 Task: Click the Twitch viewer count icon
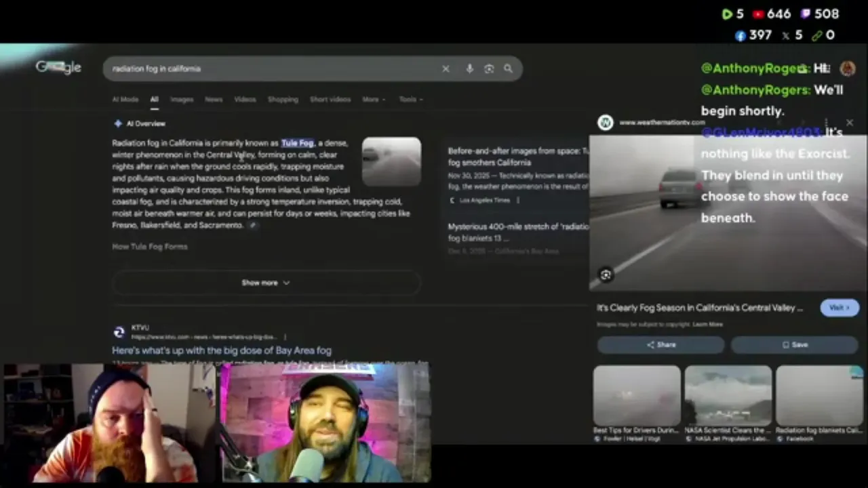[805, 14]
